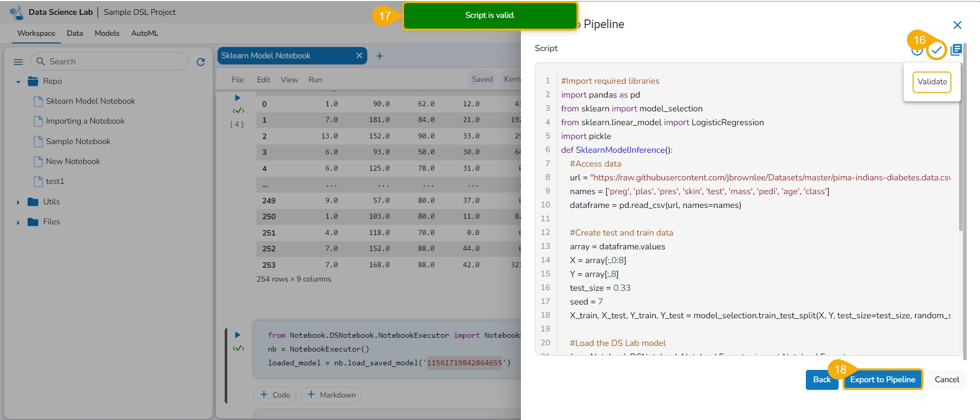Click the script editor vertical scrollbar
This screenshot has height=420, width=980.
click(961, 153)
